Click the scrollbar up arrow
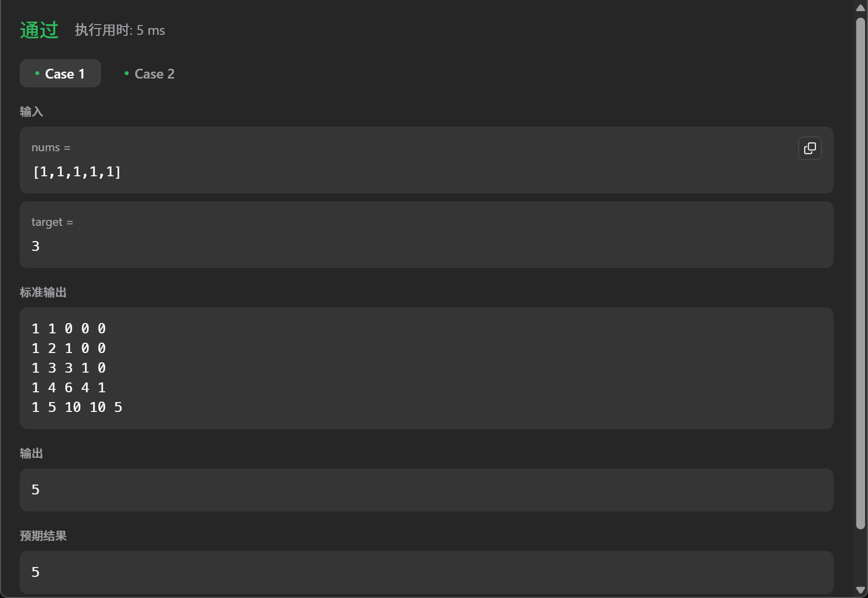This screenshot has height=598, width=868. pos(860,8)
